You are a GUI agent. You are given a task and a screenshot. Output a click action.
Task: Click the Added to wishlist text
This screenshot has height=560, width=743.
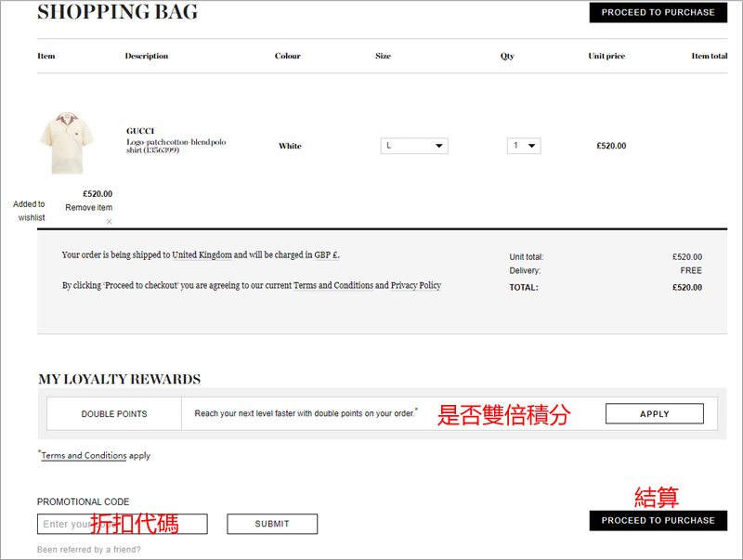[x=30, y=211]
